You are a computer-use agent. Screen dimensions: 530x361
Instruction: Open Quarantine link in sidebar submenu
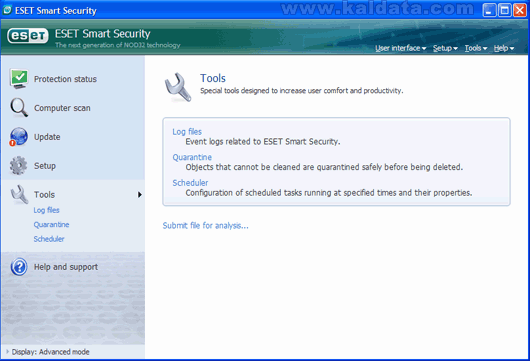pos(51,224)
